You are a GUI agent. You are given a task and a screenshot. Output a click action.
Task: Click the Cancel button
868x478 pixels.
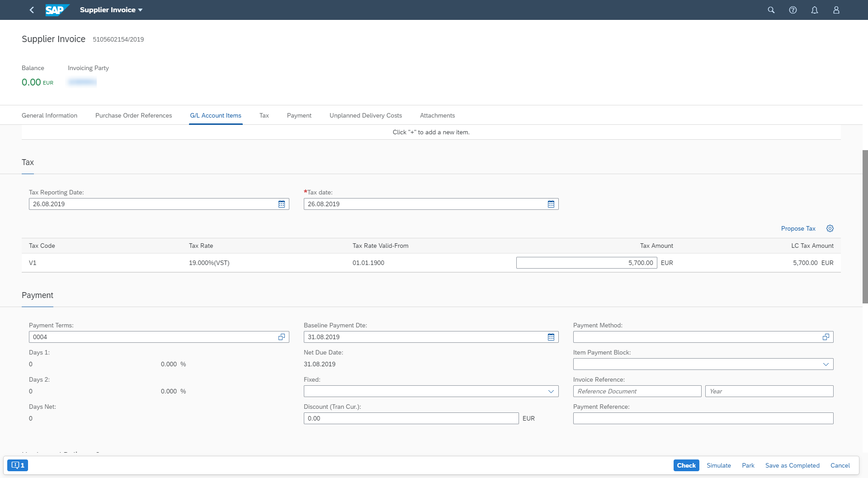coord(840,465)
